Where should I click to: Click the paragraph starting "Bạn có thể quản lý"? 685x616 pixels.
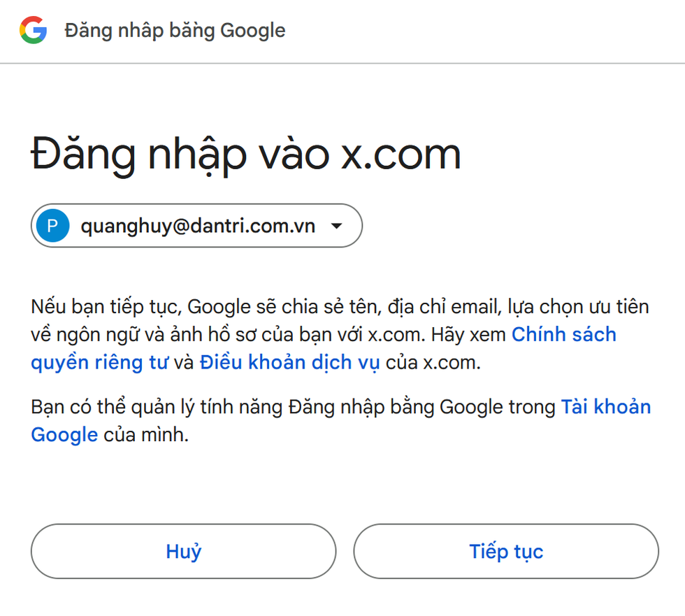coord(280,408)
